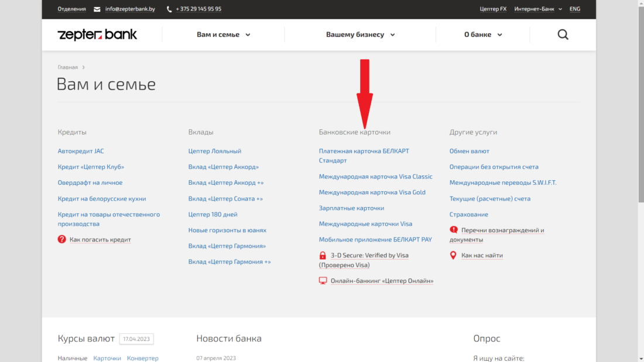The image size is (644, 362).
Task: Open «Международная карточка Visa Gold» link
Action: click(372, 192)
